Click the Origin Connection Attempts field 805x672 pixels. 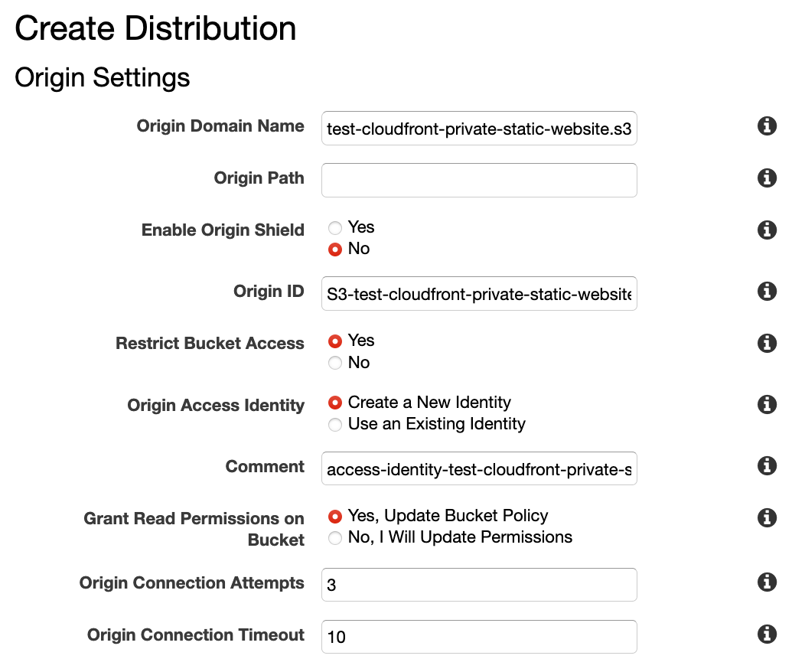(x=479, y=585)
